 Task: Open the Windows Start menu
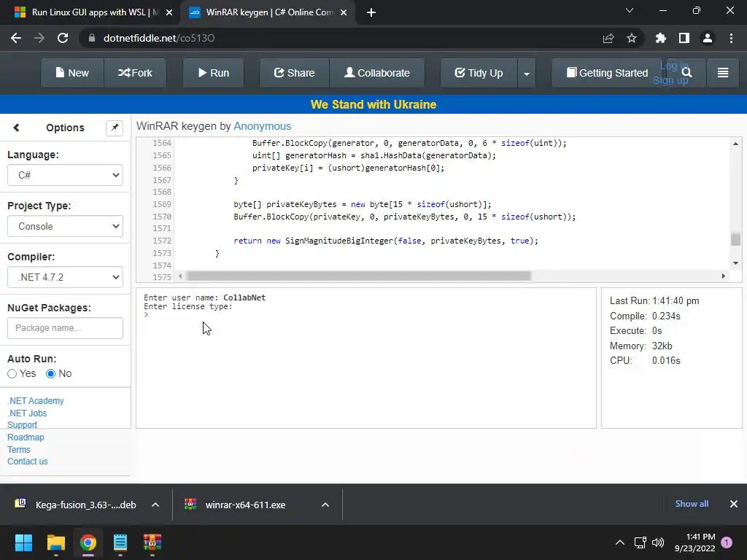[x=23, y=542]
